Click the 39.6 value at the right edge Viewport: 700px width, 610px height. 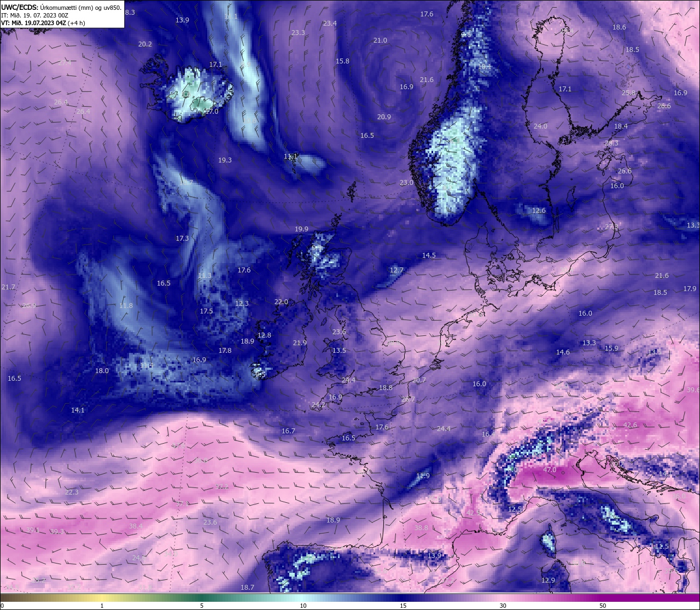point(693,390)
